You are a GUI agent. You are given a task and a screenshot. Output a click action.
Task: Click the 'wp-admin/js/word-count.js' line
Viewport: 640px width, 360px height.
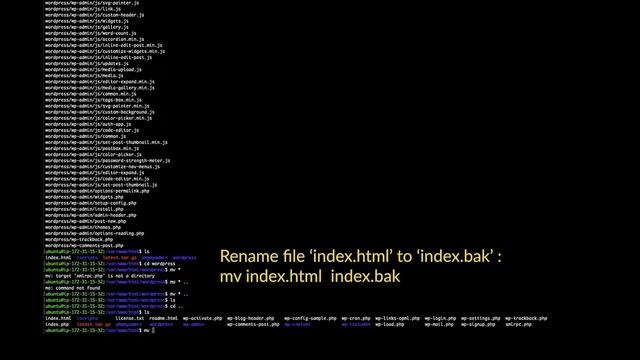pyautogui.click(x=91, y=33)
